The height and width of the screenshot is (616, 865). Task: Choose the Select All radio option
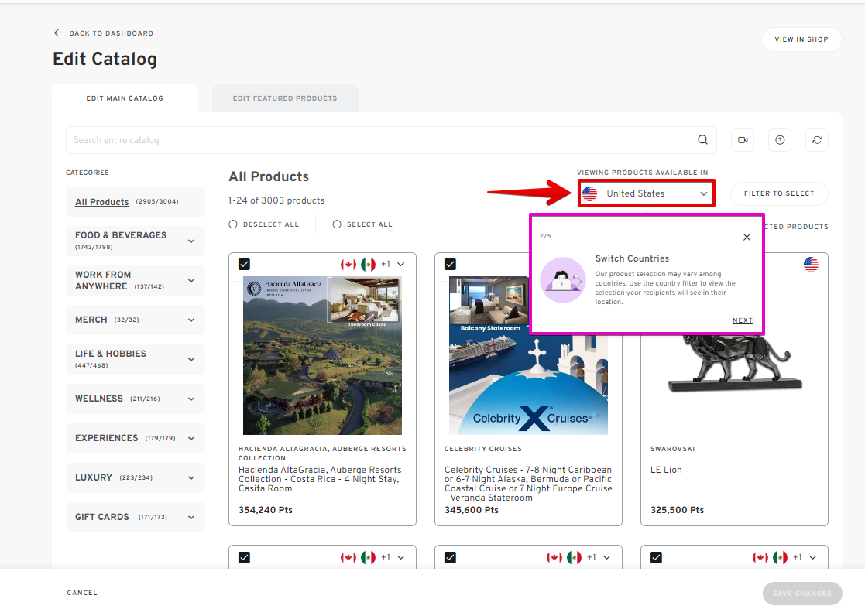337,224
